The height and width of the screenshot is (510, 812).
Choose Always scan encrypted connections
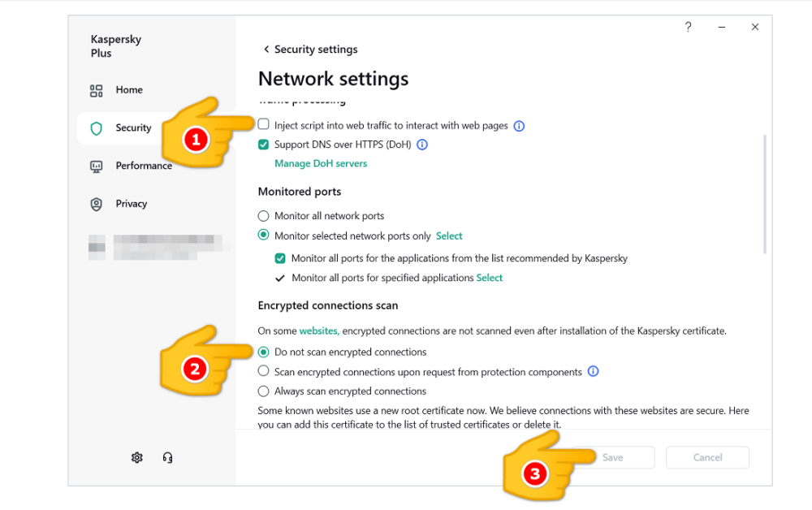pos(263,391)
